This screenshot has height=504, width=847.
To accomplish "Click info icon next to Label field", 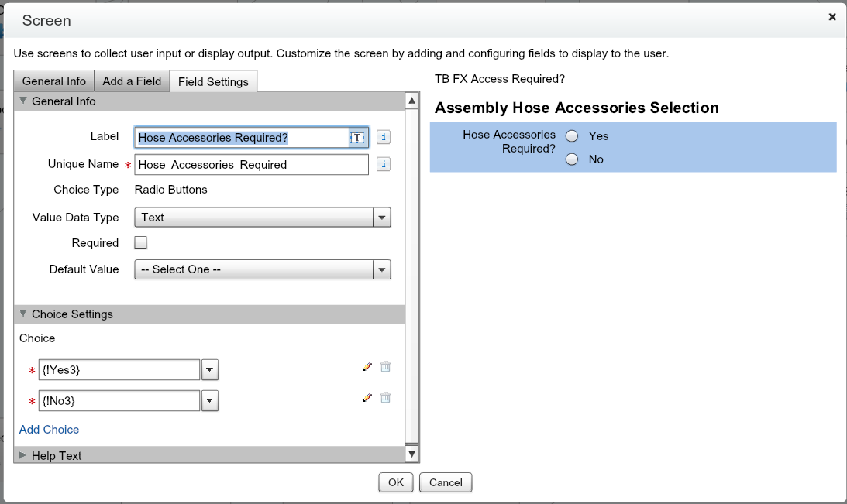I will coord(384,137).
